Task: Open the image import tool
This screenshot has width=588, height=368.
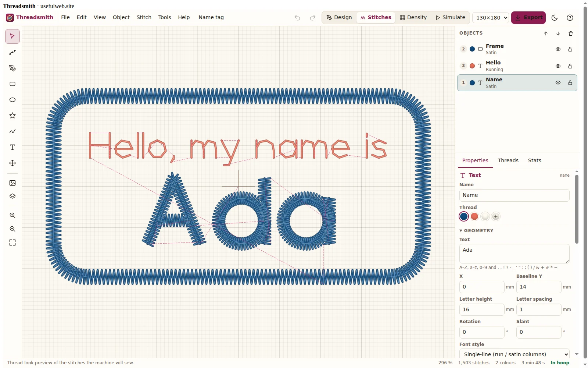Action: pos(12,183)
